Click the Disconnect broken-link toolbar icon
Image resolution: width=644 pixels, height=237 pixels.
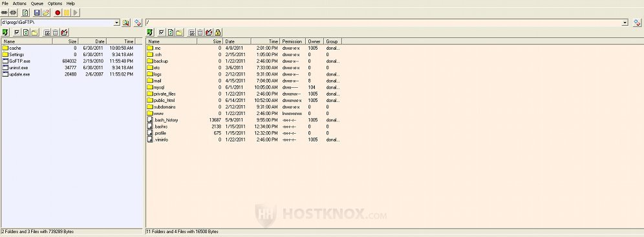coord(13,13)
